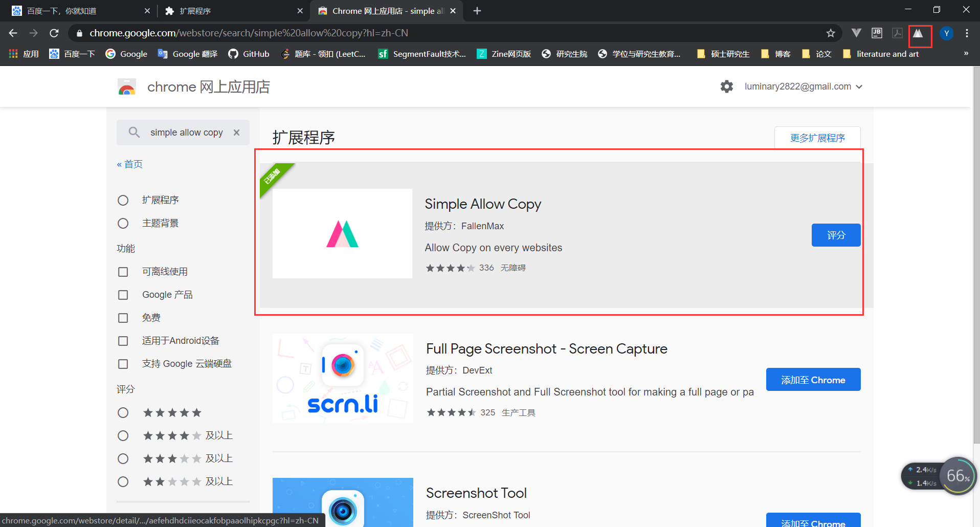Go to the « 首页 link
Image resolution: width=980 pixels, height=527 pixels.
click(130, 164)
